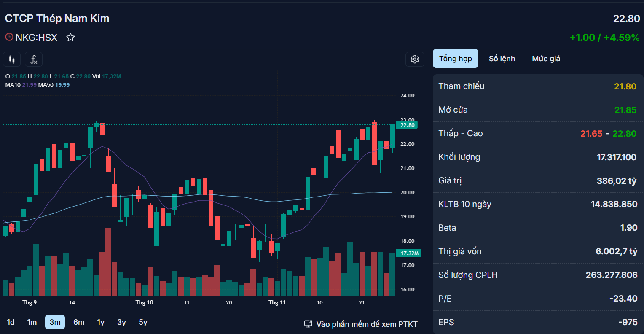Image resolution: width=644 pixels, height=334 pixels.
Task: Open the candlestick chart type selector
Action: click(x=12, y=59)
